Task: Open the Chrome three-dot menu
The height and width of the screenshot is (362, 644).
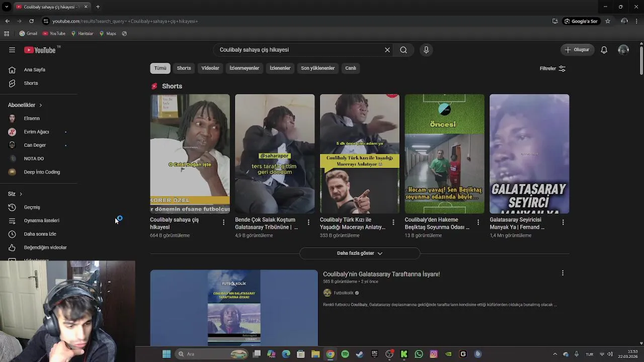Action: (637, 21)
